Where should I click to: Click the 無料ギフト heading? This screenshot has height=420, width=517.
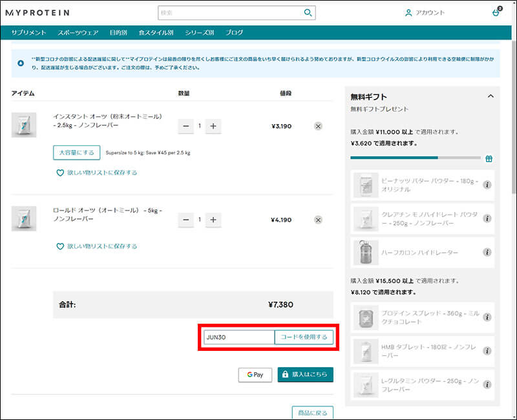pos(368,97)
